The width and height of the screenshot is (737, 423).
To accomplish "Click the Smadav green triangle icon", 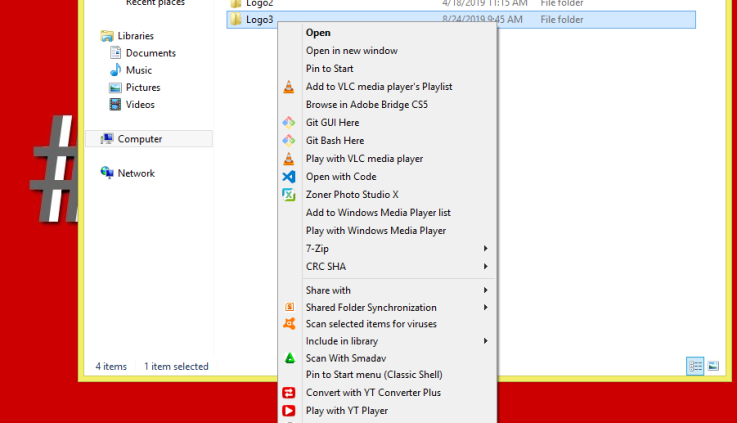I will (x=288, y=358).
